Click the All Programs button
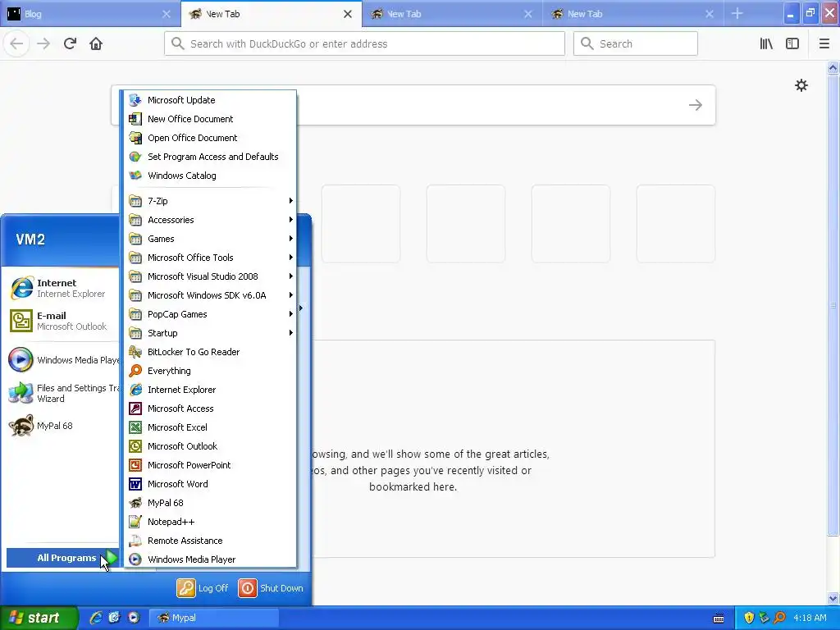The image size is (840, 630). point(62,558)
